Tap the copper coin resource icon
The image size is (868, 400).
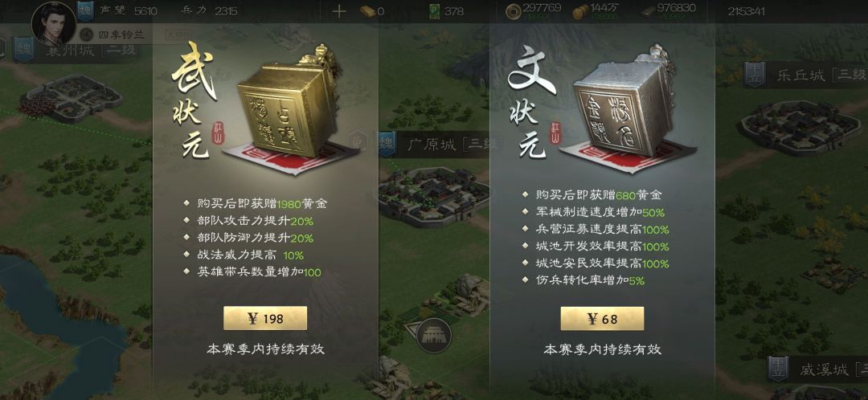(x=513, y=11)
